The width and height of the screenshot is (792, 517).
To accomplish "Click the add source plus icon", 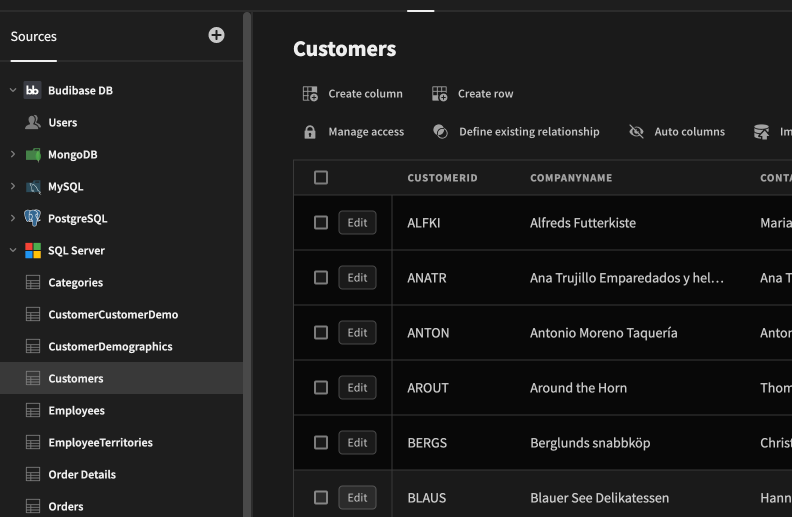I will (x=216, y=35).
